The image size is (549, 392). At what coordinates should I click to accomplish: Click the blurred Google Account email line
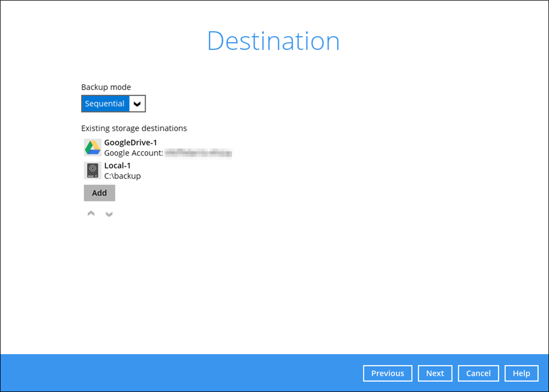(198, 153)
